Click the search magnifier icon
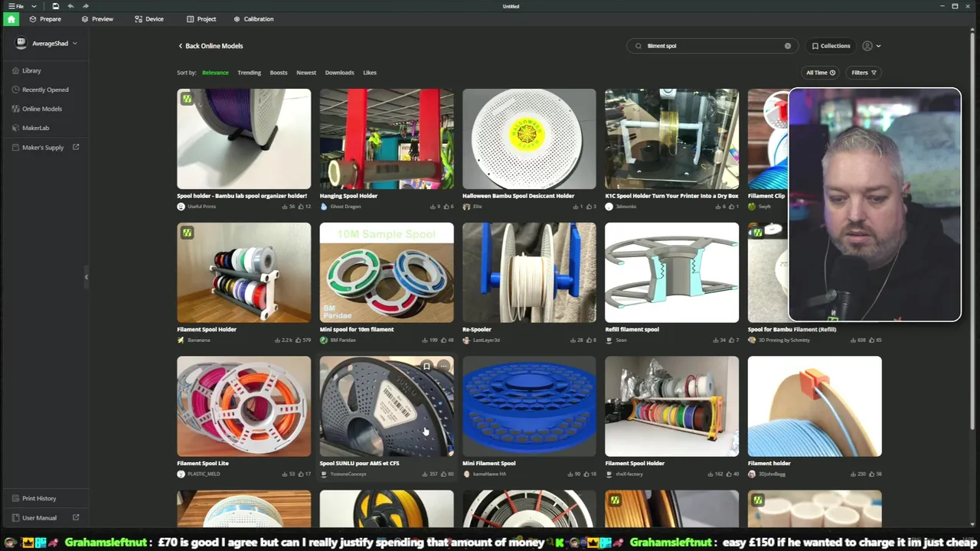 tap(639, 46)
